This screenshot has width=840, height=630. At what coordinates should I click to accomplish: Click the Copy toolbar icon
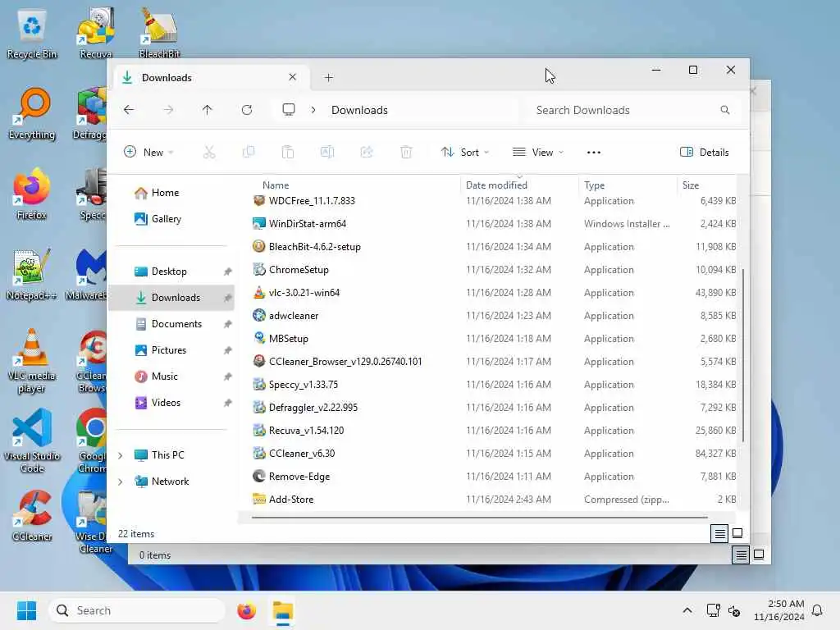[249, 152]
